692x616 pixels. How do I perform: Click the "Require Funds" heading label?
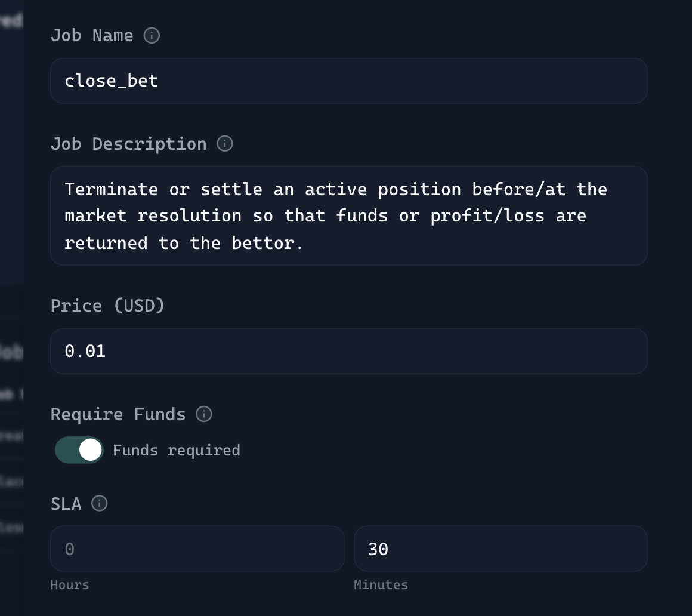pos(118,414)
